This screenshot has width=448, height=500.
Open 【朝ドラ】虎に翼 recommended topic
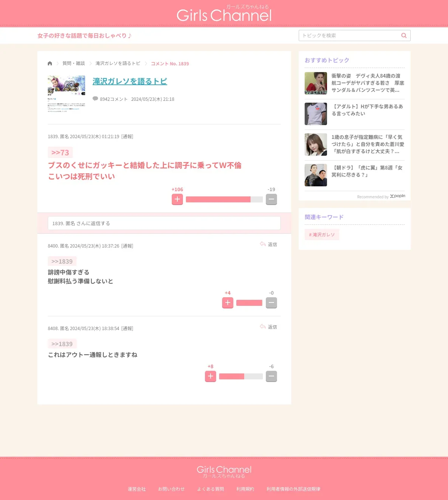368,171
